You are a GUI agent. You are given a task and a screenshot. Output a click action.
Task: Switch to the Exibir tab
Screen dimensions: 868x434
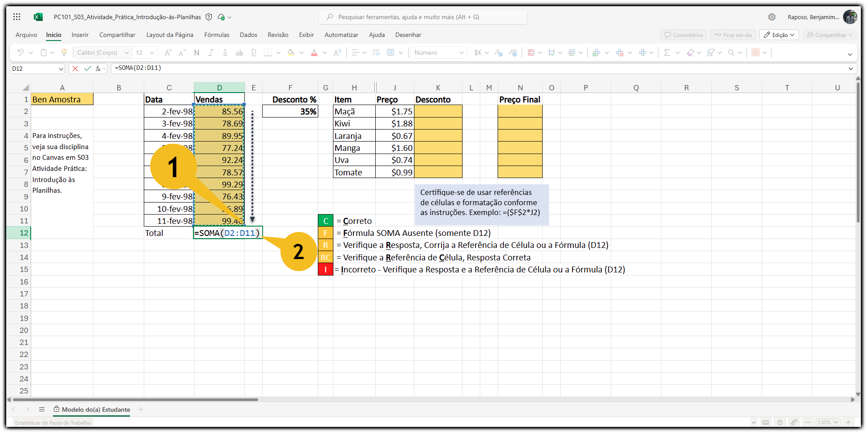pos(306,35)
